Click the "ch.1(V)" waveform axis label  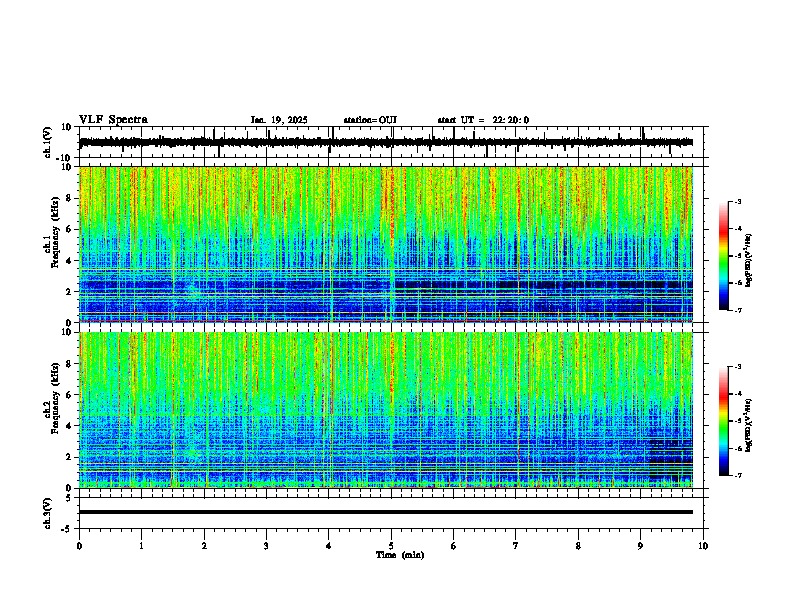click(48, 142)
